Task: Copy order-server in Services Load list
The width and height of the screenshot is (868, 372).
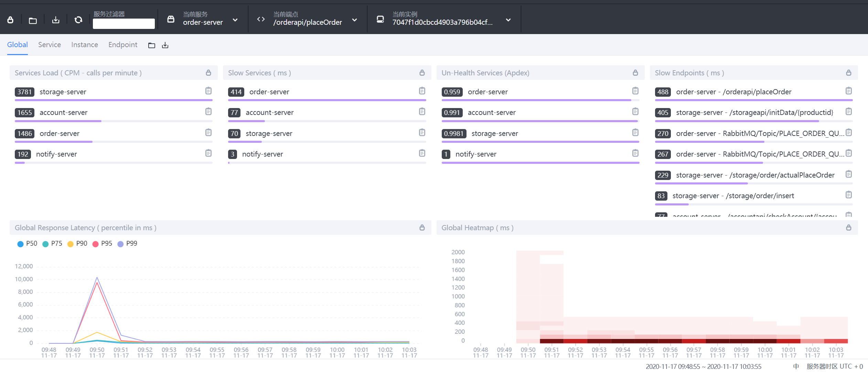Action: coord(208,132)
